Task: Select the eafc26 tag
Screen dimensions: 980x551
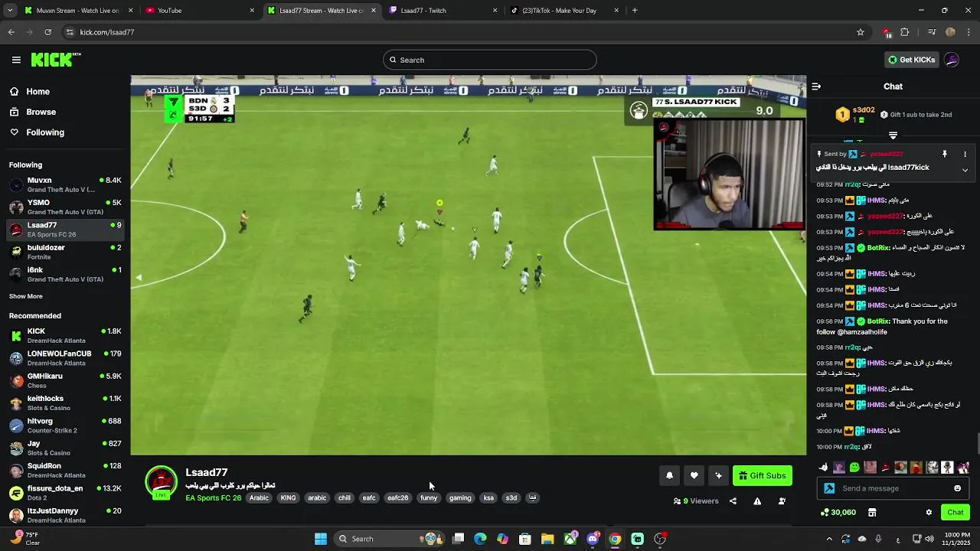Action: (397, 498)
